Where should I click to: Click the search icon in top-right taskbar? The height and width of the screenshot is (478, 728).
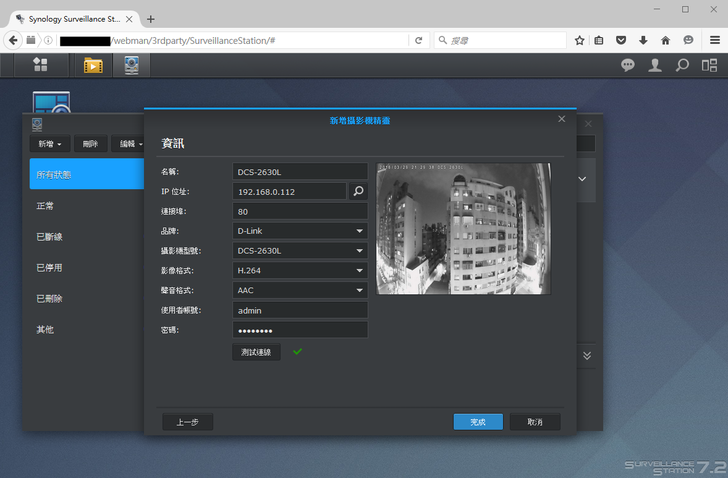(682, 65)
